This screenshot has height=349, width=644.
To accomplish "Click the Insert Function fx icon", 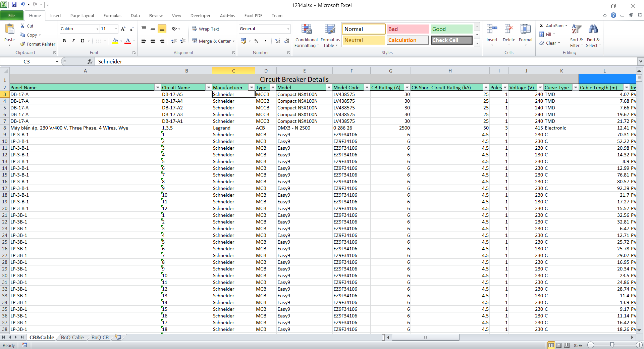I will [x=90, y=61].
